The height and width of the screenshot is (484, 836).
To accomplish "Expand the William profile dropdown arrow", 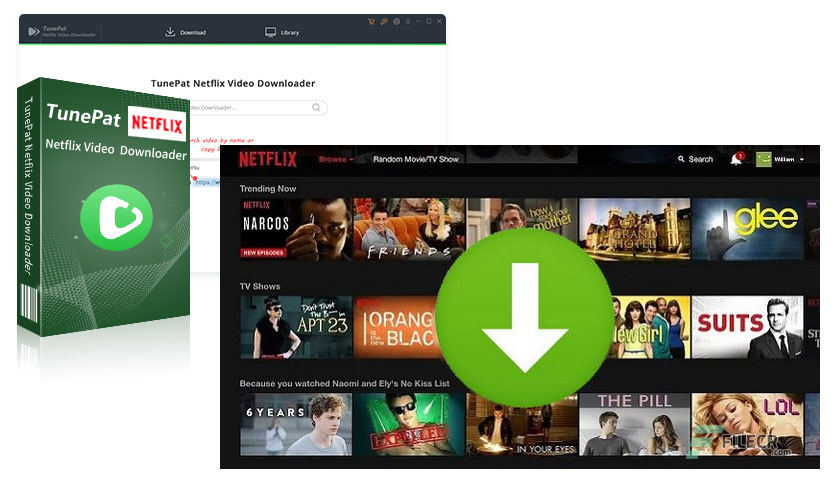I will pyautogui.click(x=802, y=159).
